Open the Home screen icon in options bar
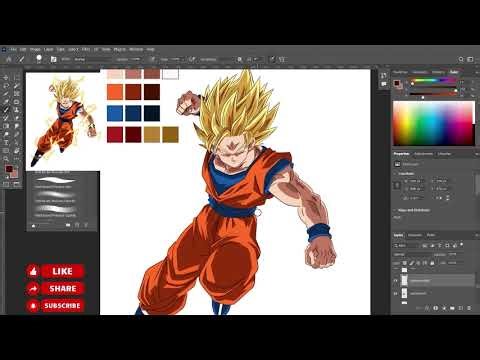 click(x=9, y=59)
